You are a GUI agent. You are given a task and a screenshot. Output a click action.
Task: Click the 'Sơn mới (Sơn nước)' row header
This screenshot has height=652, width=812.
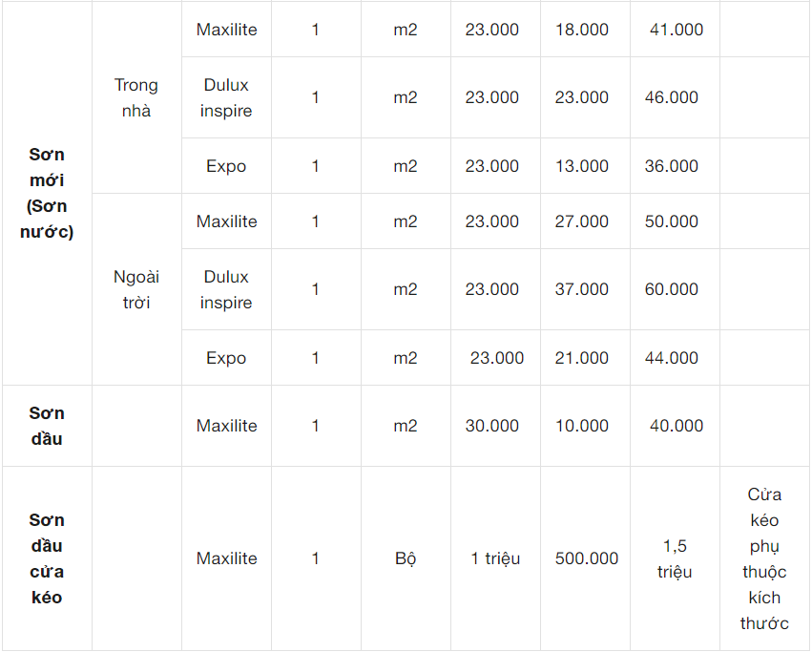pos(46,193)
